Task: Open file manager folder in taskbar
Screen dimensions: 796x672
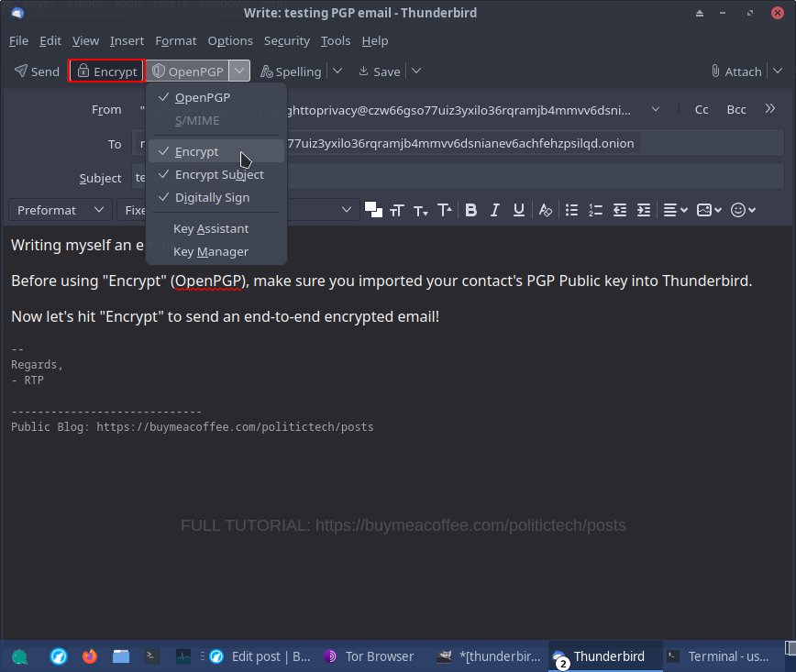Action: pyautogui.click(x=121, y=656)
